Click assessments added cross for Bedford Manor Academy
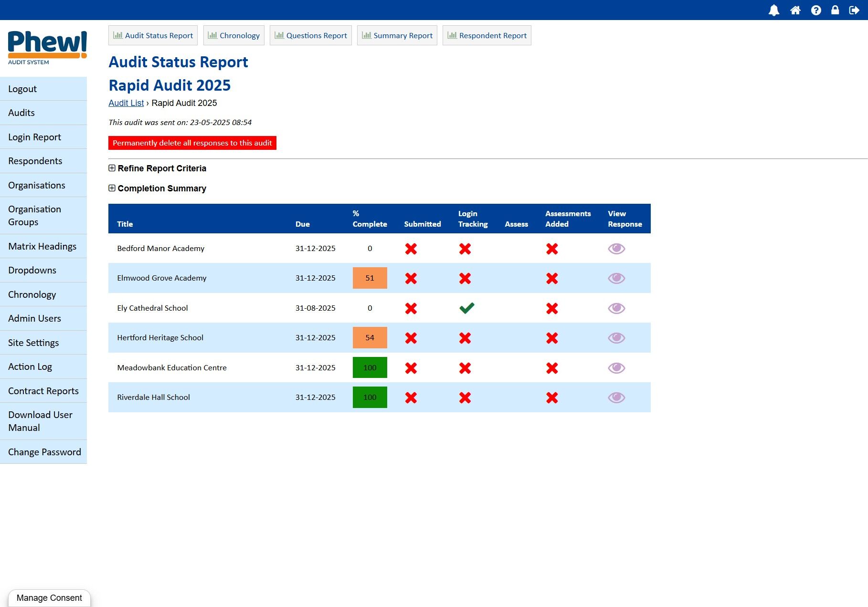This screenshot has width=868, height=607. click(552, 249)
